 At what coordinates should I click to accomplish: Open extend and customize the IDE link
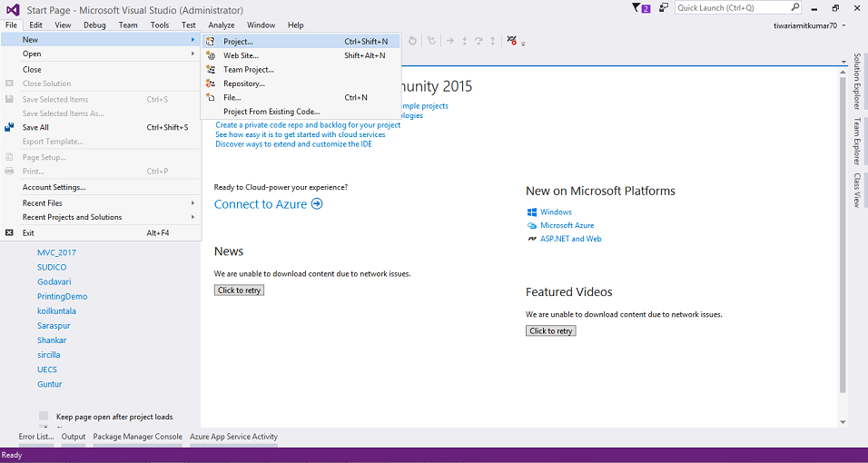[293, 144]
